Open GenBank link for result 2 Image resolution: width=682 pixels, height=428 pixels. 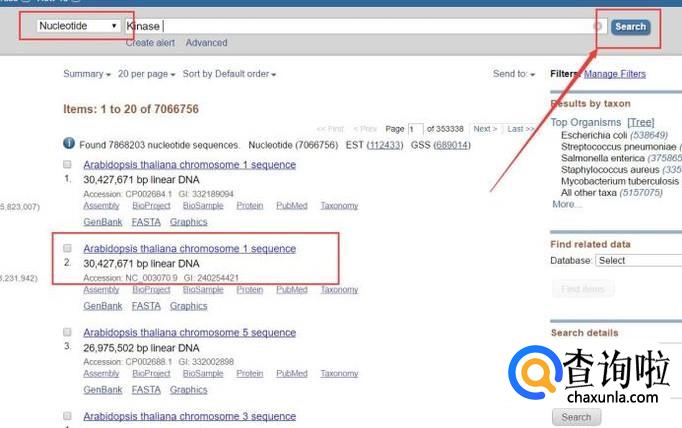click(103, 306)
